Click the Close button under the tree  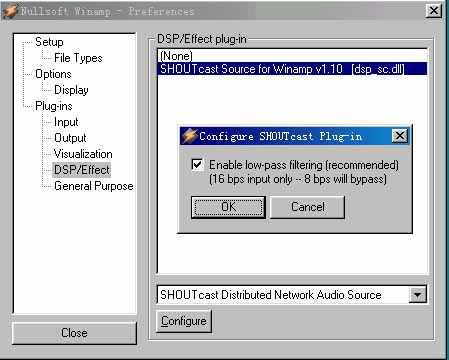pyautogui.click(x=74, y=333)
